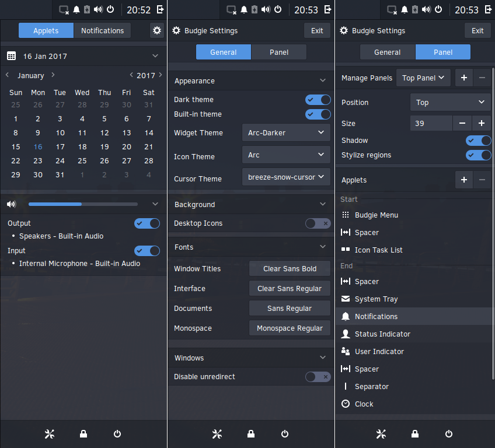Screen dimensions: 495x448
Task: Toggle the audio Output switch
Action: click(147, 223)
